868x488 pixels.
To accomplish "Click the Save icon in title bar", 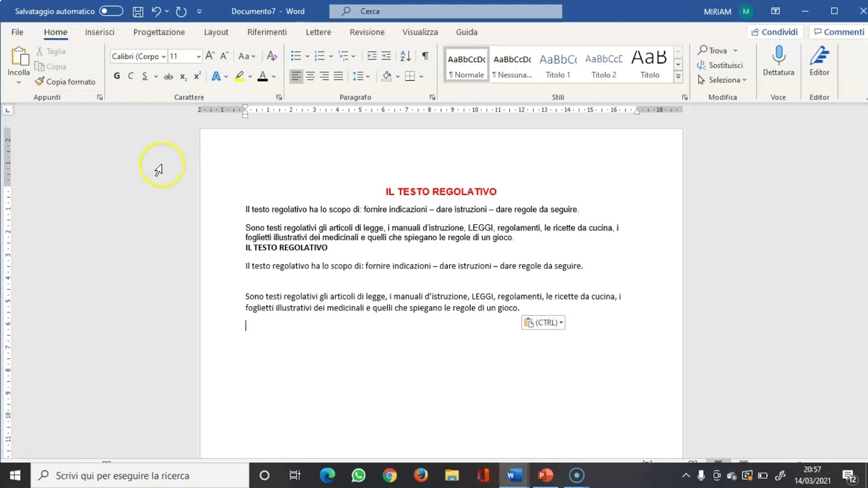I will point(138,12).
